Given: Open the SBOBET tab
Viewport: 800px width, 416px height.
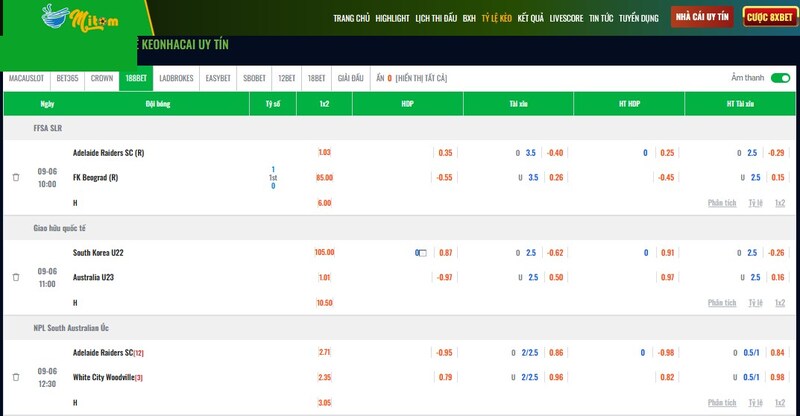Looking at the screenshot, I should tap(254, 78).
